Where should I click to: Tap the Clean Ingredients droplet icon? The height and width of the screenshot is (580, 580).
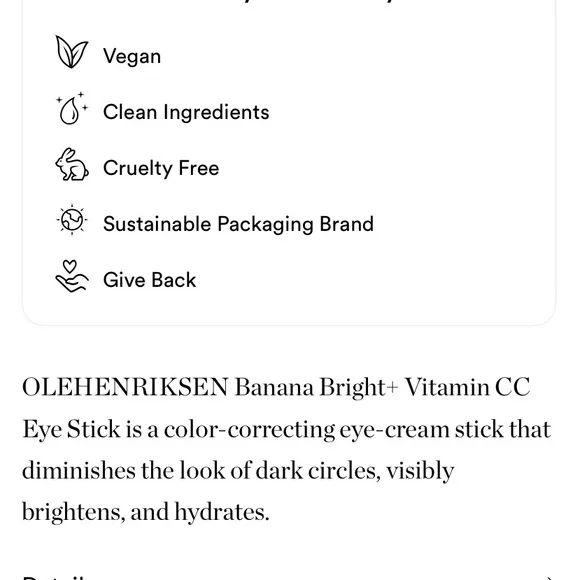click(x=72, y=108)
